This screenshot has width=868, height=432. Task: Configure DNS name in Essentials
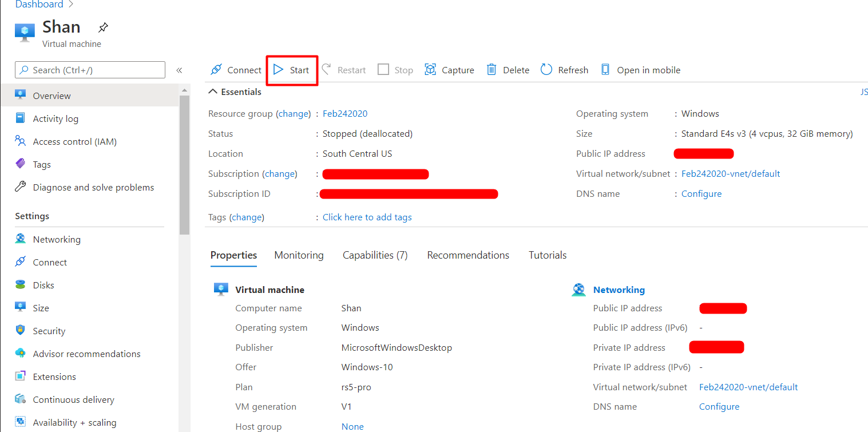[701, 193]
